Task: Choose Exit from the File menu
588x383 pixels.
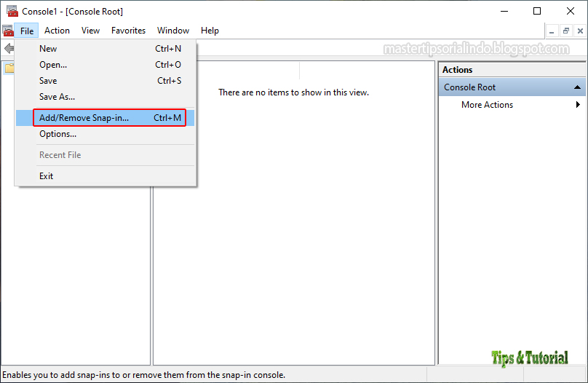Action: (106, 176)
